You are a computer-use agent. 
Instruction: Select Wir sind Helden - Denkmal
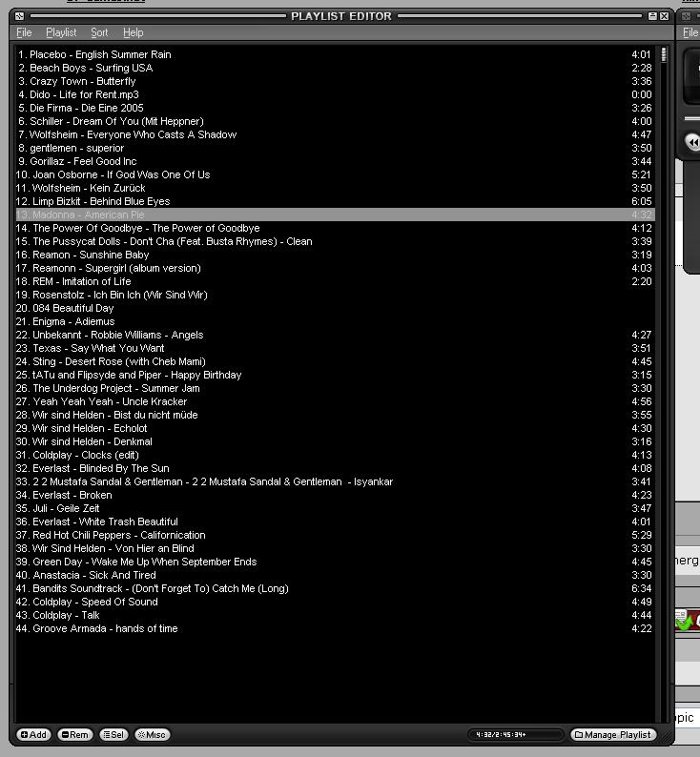click(335, 441)
